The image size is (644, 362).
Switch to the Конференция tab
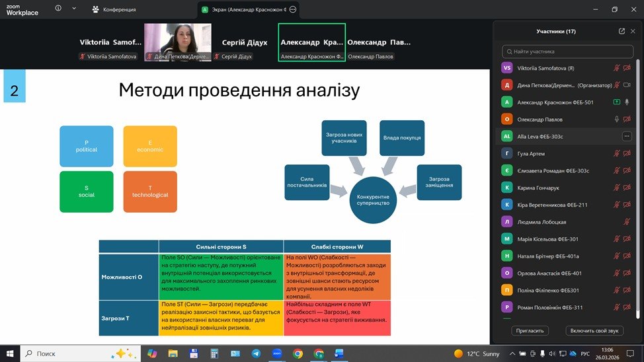tap(114, 10)
